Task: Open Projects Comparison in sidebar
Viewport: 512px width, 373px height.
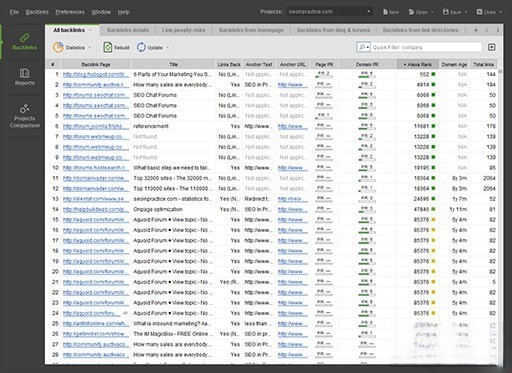Action: point(24,115)
